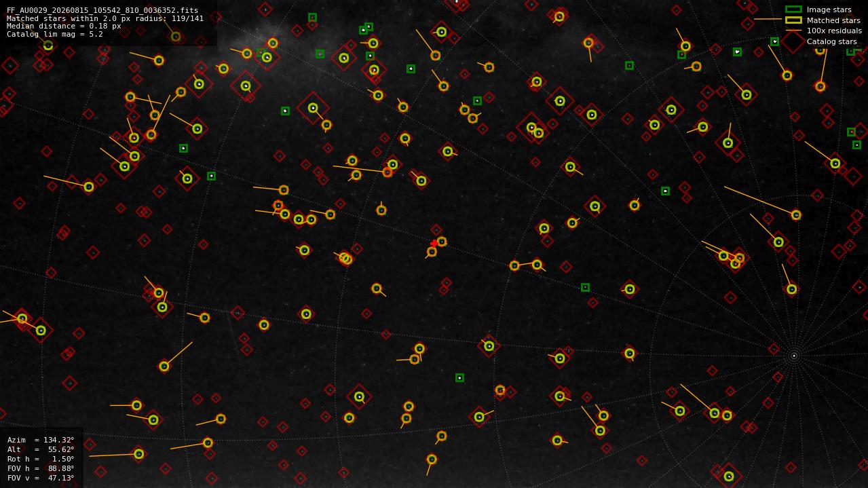
Task: Click the pole where dotted grid lines converge
Action: [793, 356]
